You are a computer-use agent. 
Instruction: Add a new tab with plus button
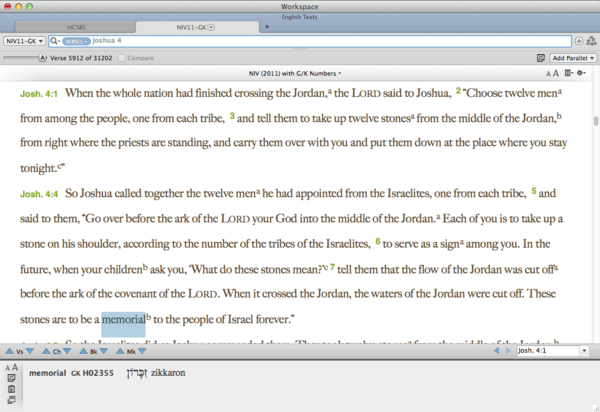pyautogui.click(x=267, y=27)
